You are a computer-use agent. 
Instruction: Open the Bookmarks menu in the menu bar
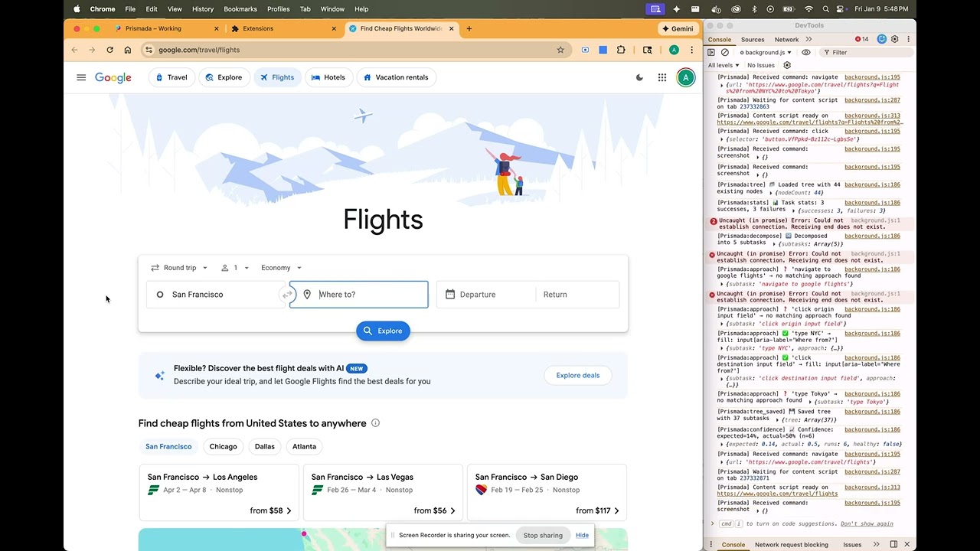point(240,9)
